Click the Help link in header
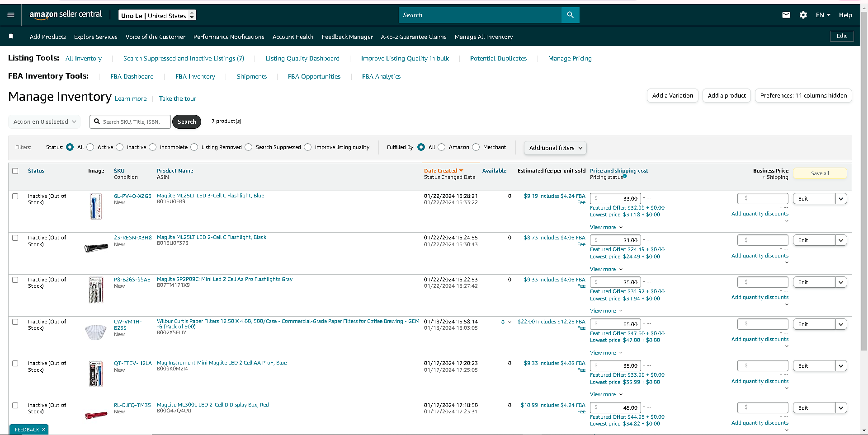The height and width of the screenshot is (435, 868). pyautogui.click(x=845, y=15)
